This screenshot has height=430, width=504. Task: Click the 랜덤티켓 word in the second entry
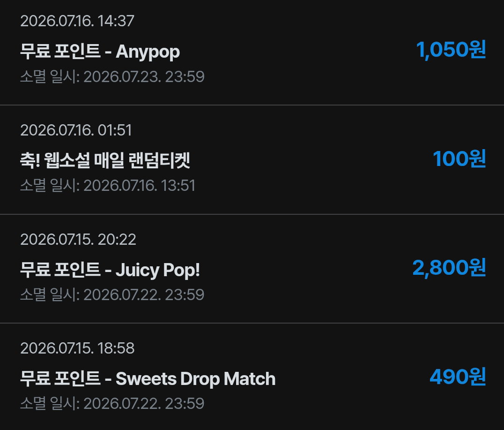point(159,160)
